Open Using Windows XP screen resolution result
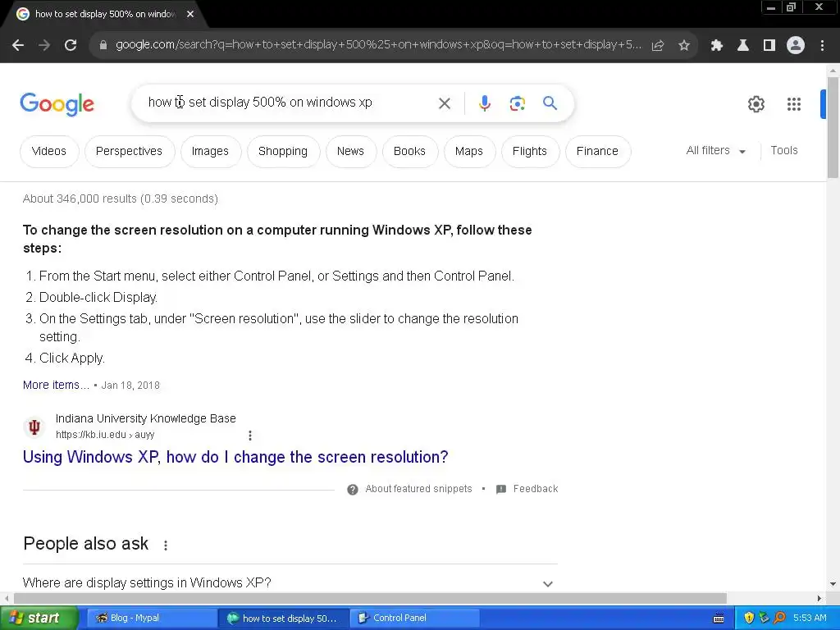The width and height of the screenshot is (840, 630). (x=235, y=457)
